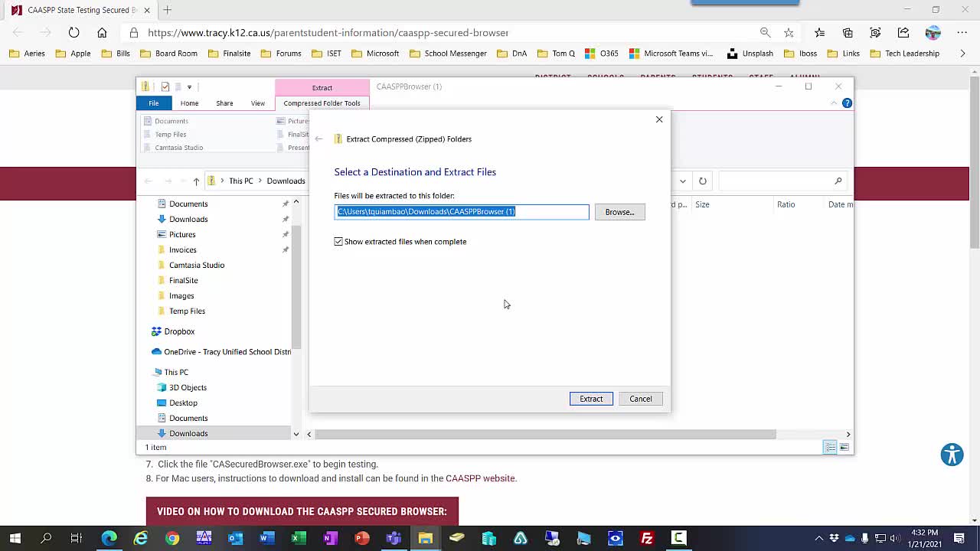This screenshot has height=551, width=980.
Task: Open Explorer help question mark icon
Action: pos(847,103)
